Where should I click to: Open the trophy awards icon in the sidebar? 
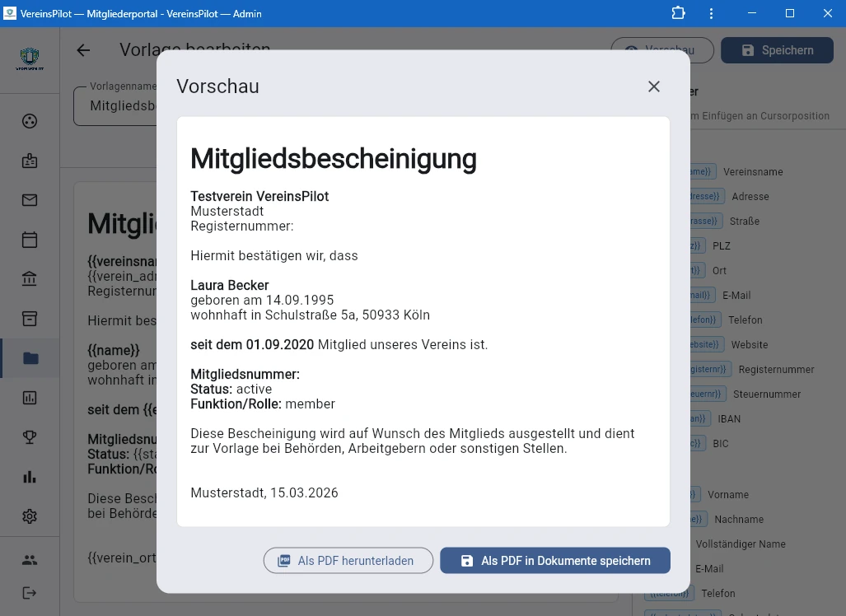pyautogui.click(x=30, y=437)
